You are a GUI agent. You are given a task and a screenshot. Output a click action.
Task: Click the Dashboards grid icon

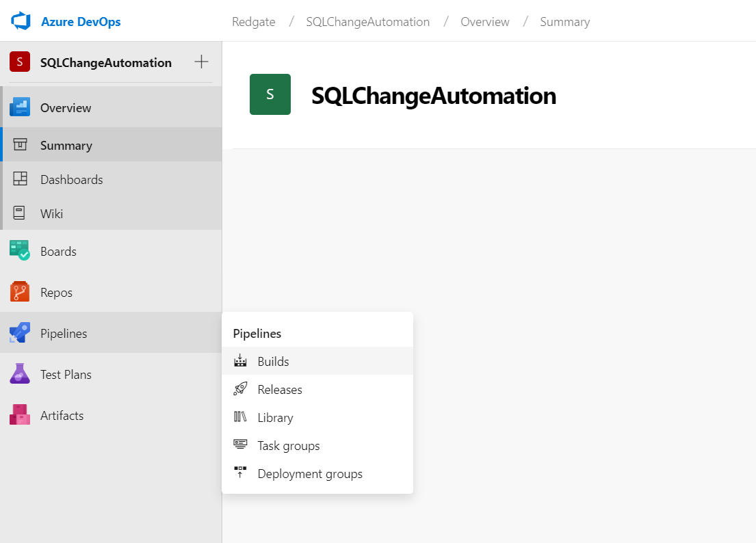click(20, 178)
